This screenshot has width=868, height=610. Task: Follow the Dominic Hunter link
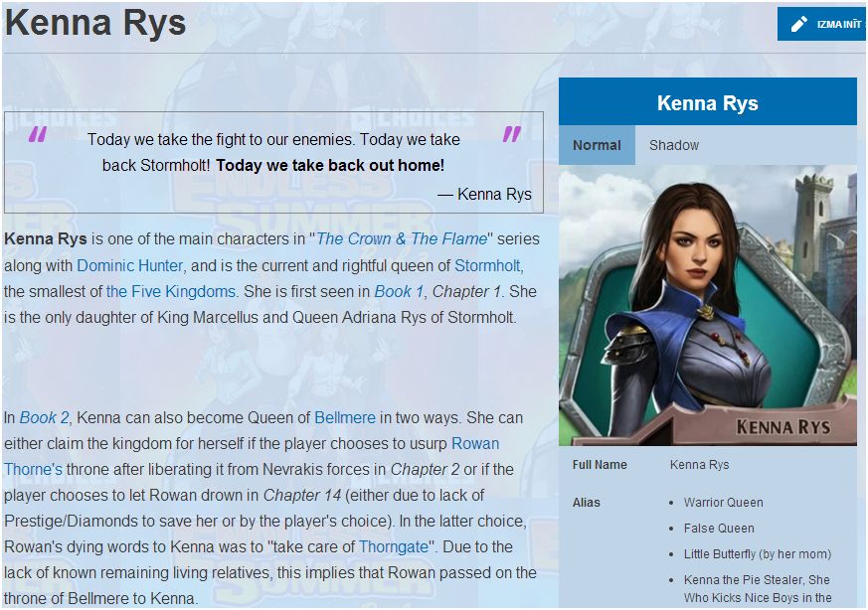point(129,265)
